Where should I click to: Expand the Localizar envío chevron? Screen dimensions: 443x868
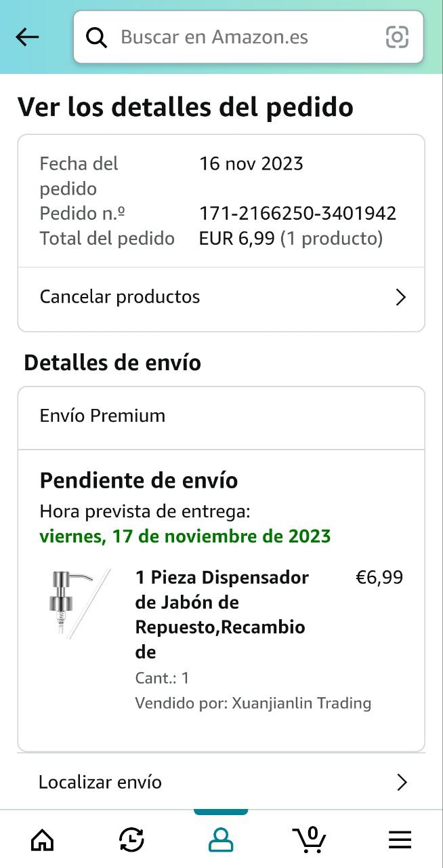(402, 783)
